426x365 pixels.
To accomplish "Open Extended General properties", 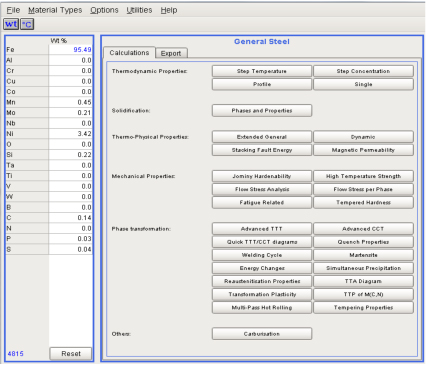I will [262, 137].
